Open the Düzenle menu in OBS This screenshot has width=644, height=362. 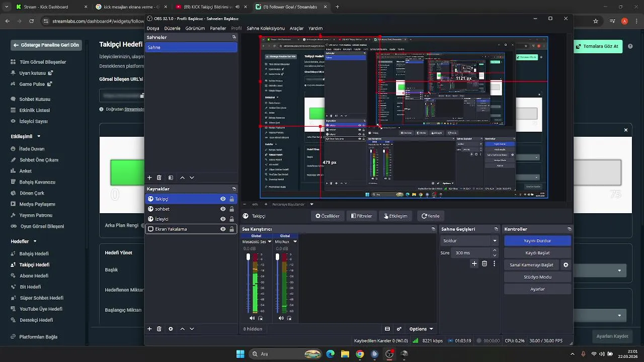pyautogui.click(x=172, y=29)
